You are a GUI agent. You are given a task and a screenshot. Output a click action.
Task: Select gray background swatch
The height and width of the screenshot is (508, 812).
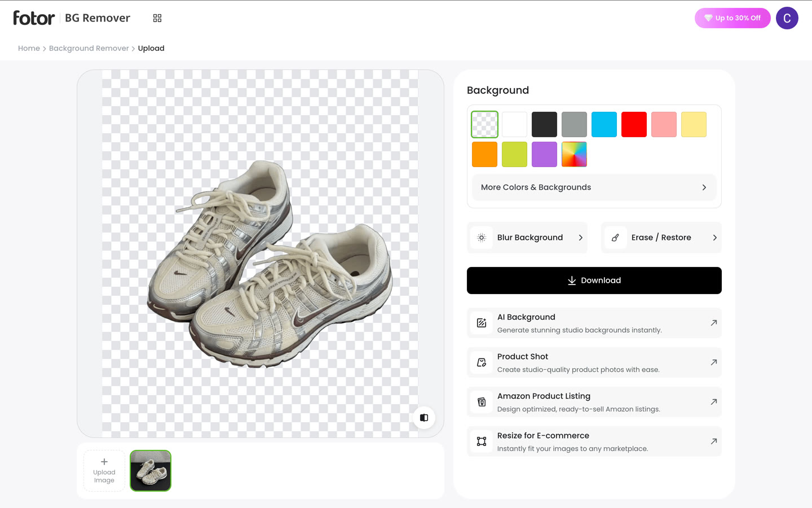click(574, 124)
